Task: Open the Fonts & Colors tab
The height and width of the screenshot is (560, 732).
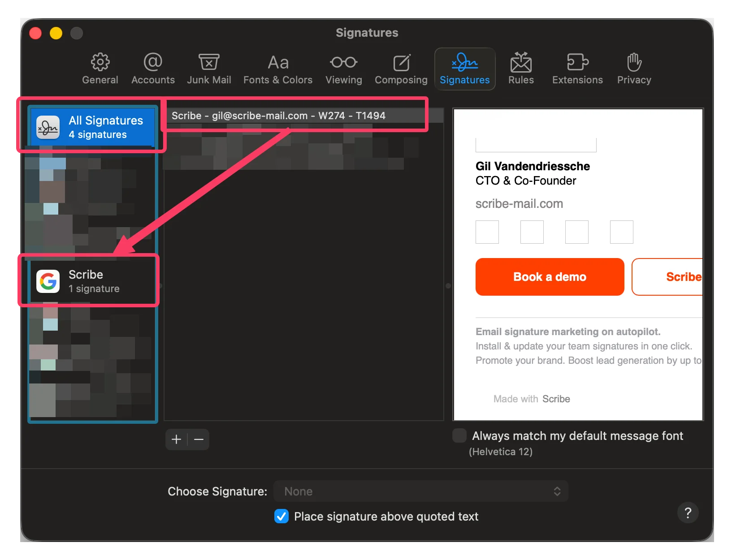Action: point(278,69)
